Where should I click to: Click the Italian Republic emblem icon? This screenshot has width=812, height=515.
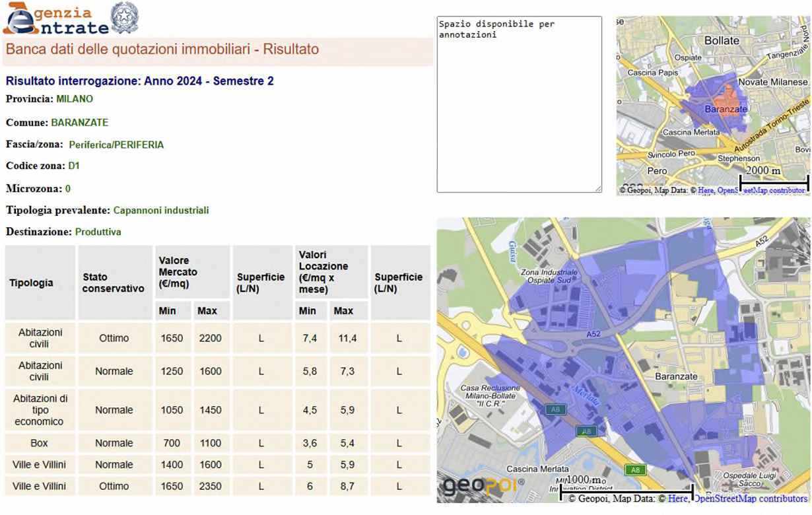tap(123, 18)
